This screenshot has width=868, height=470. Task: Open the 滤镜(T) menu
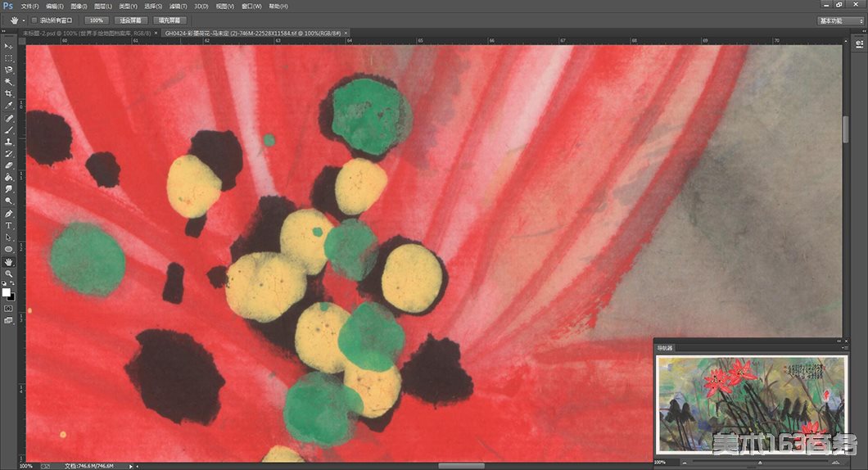[x=178, y=6]
